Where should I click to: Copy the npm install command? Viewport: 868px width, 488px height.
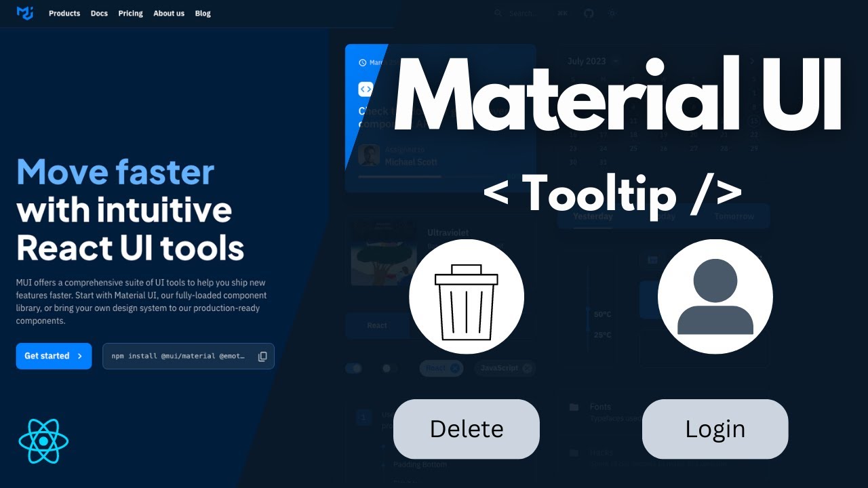pyautogui.click(x=262, y=357)
